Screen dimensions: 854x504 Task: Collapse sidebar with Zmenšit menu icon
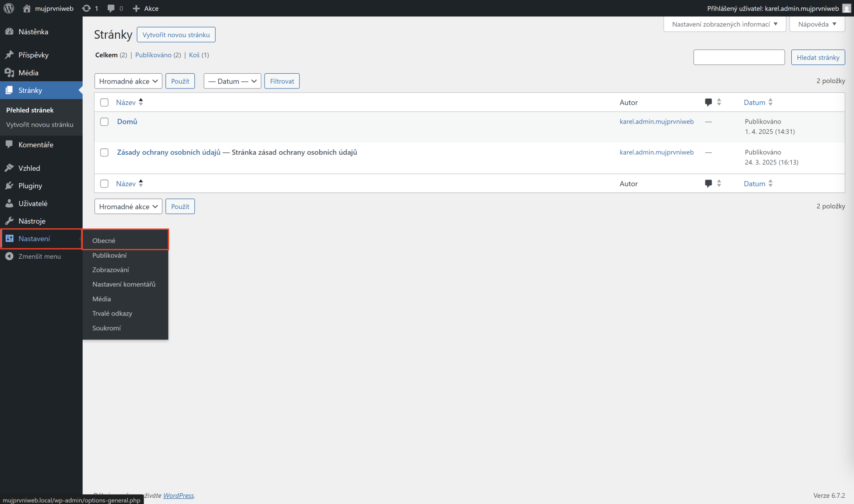point(9,256)
